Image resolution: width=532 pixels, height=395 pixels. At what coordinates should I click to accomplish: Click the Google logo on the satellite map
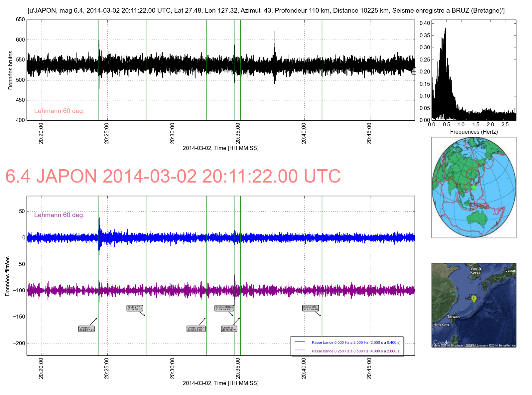click(x=441, y=342)
